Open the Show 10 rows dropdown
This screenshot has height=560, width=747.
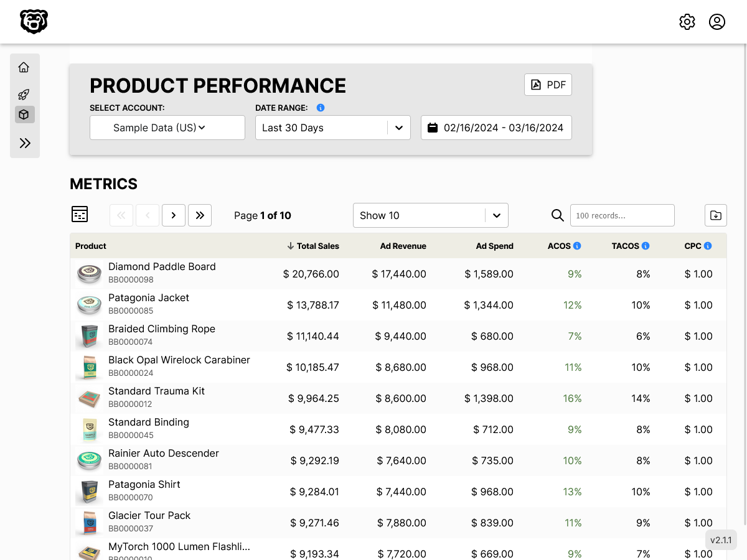430,215
